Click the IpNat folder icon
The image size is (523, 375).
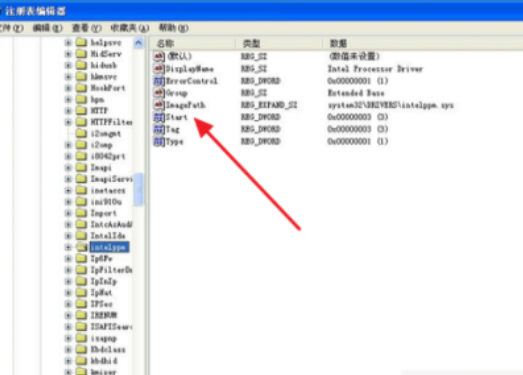coord(81,293)
